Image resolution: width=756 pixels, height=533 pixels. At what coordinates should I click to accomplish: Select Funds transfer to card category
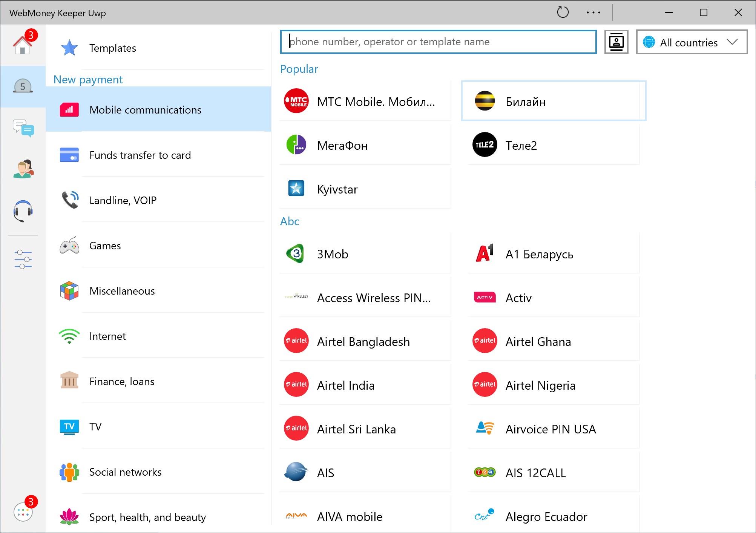pos(140,155)
